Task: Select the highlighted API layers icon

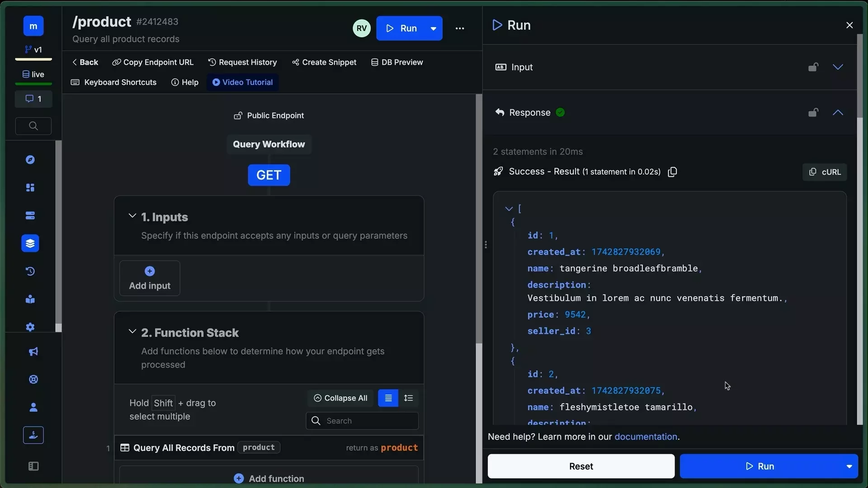Action: click(x=30, y=243)
